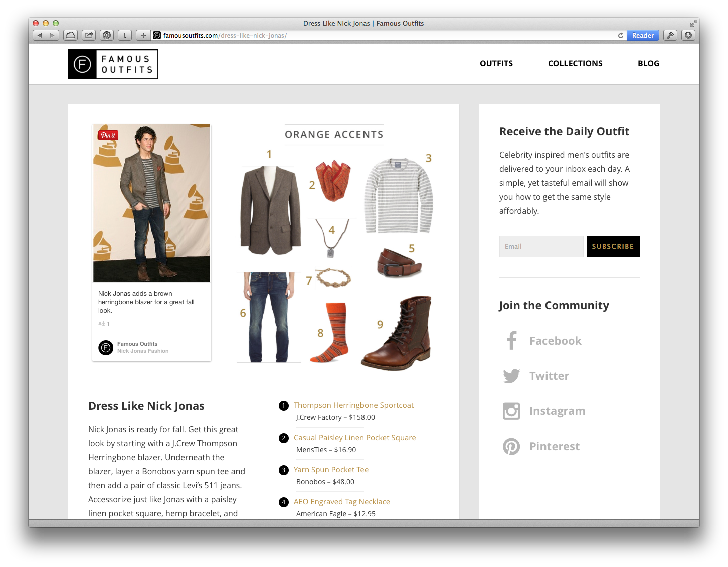Open the OUTFITS nav item
Screen dimensions: 728x567
(x=496, y=63)
